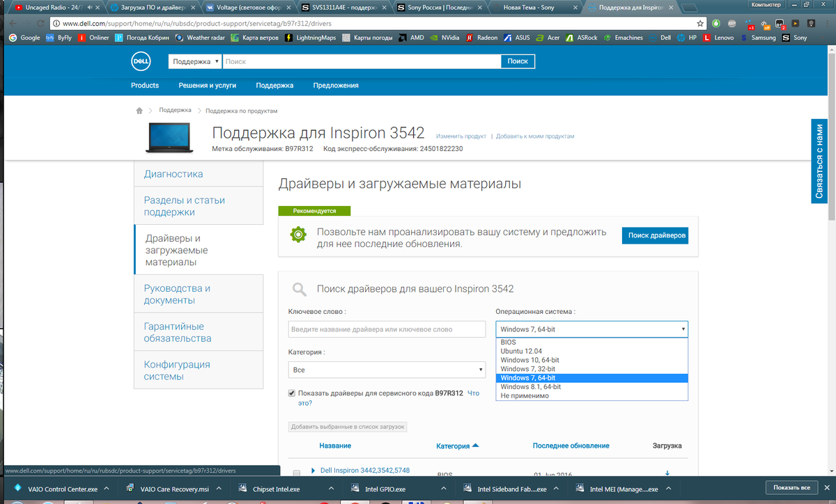This screenshot has width=836, height=504.
Task: Open Products in Dell navigation
Action: [x=145, y=86]
